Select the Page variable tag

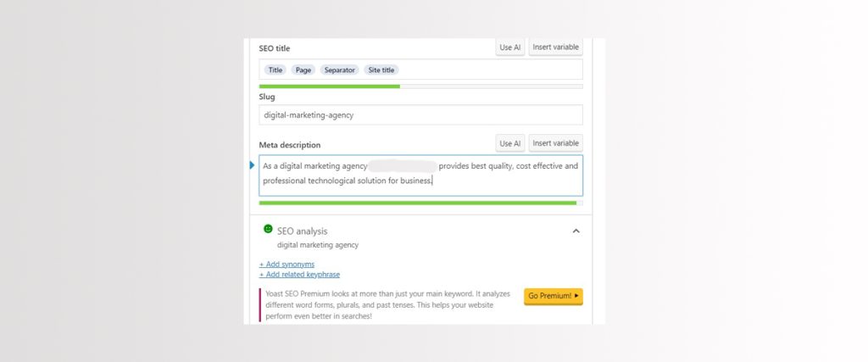(x=303, y=70)
